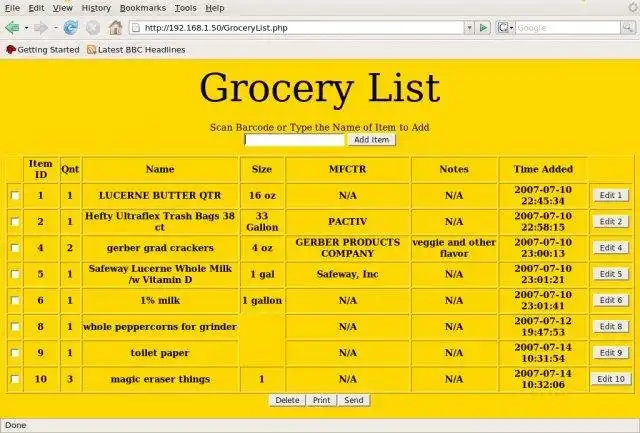
Task: Go back with the green Back arrow
Action: coord(12,28)
